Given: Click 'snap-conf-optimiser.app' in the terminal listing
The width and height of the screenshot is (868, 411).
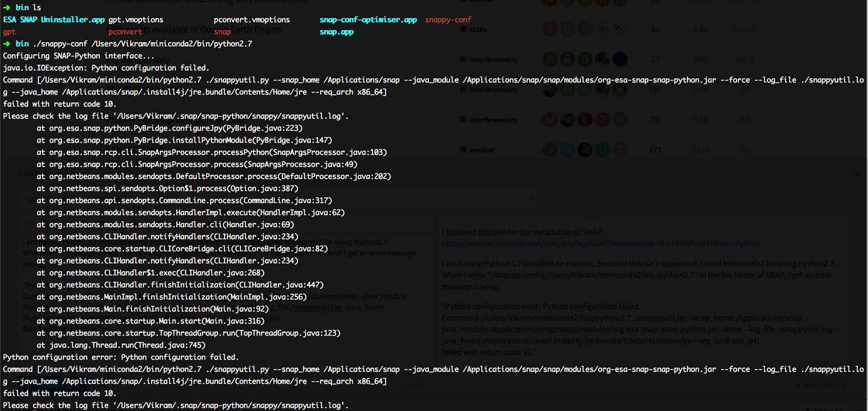Looking at the screenshot, I should [368, 19].
